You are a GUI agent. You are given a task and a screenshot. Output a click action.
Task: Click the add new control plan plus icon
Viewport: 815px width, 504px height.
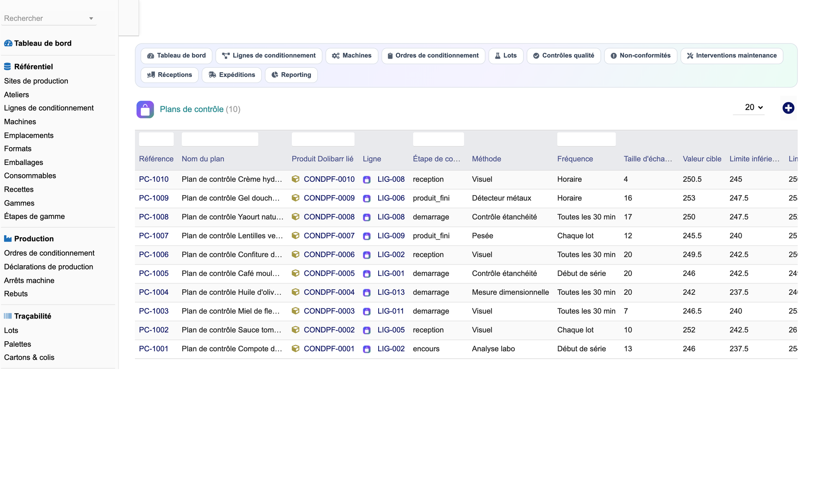click(788, 108)
